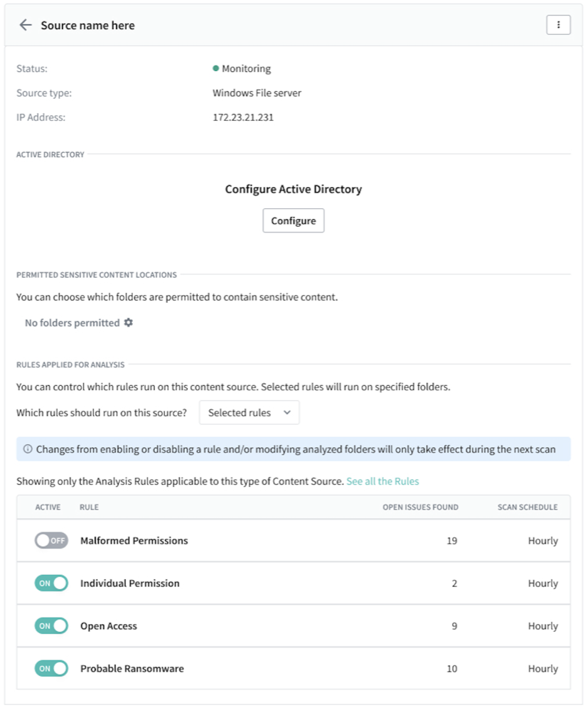
Task: Click the Configure button
Action: click(x=293, y=220)
